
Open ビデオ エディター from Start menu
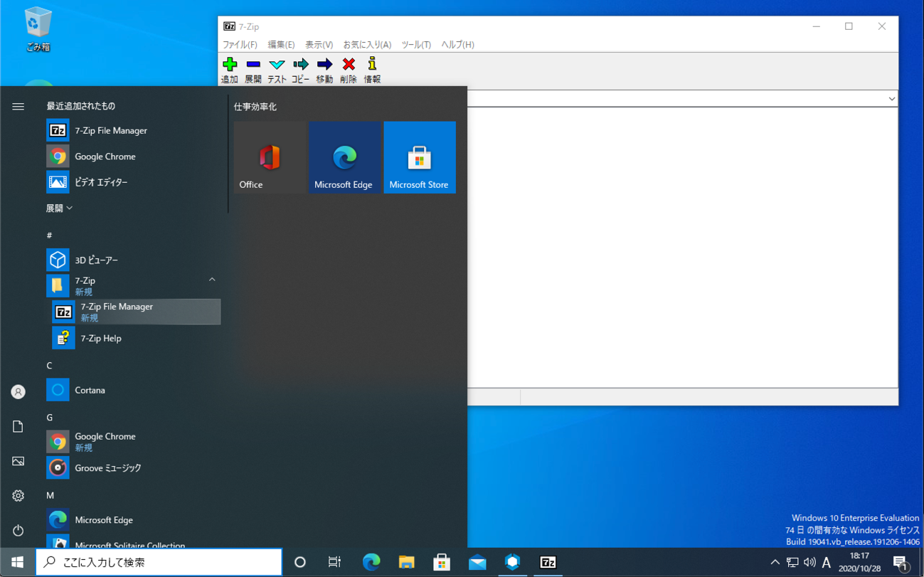pyautogui.click(x=133, y=182)
